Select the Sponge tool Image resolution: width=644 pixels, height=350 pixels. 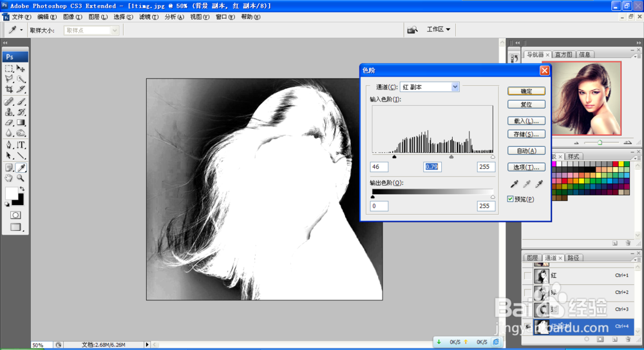coord(21,132)
